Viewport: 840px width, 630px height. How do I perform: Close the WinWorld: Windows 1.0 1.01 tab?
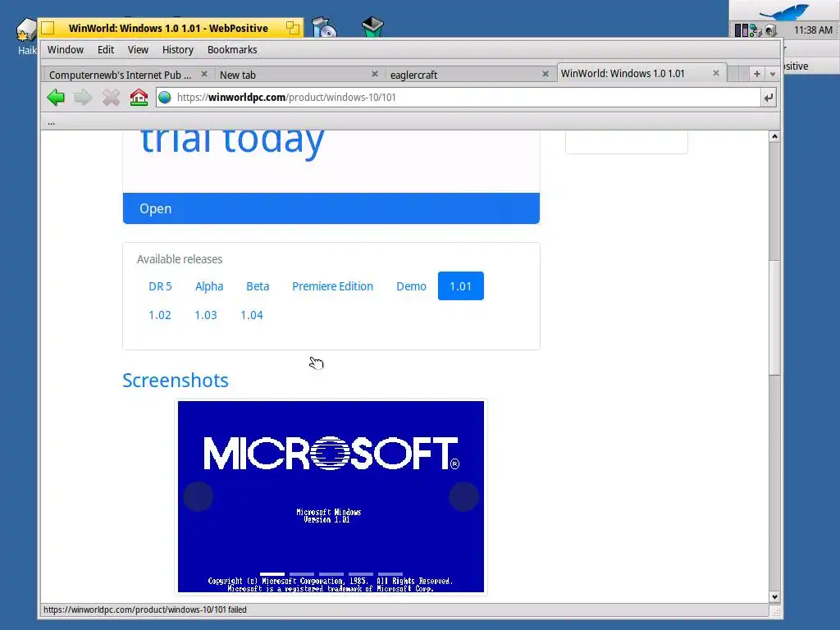pos(715,73)
